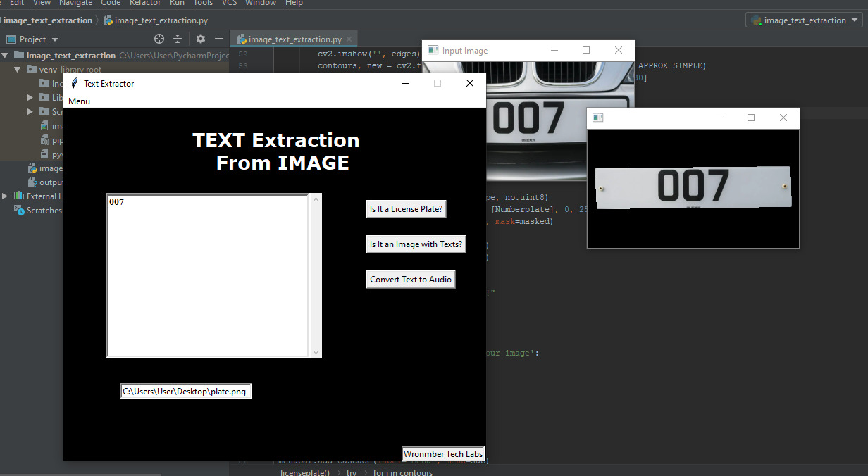Hide the Project panel with minus icon

coord(219,39)
